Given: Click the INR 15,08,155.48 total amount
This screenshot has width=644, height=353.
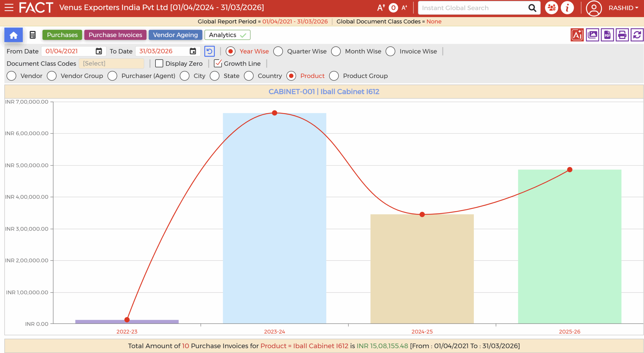Looking at the screenshot, I should (x=382, y=346).
